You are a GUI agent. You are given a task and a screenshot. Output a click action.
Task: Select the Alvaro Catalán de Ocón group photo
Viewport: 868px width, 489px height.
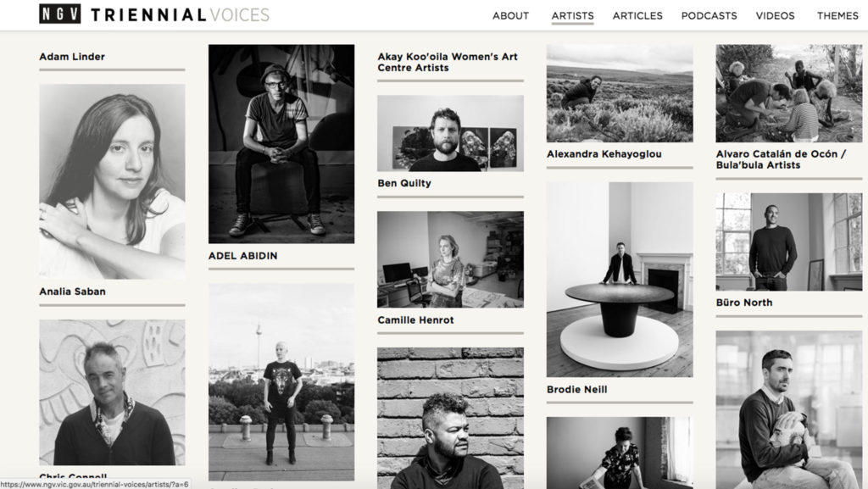click(789, 93)
